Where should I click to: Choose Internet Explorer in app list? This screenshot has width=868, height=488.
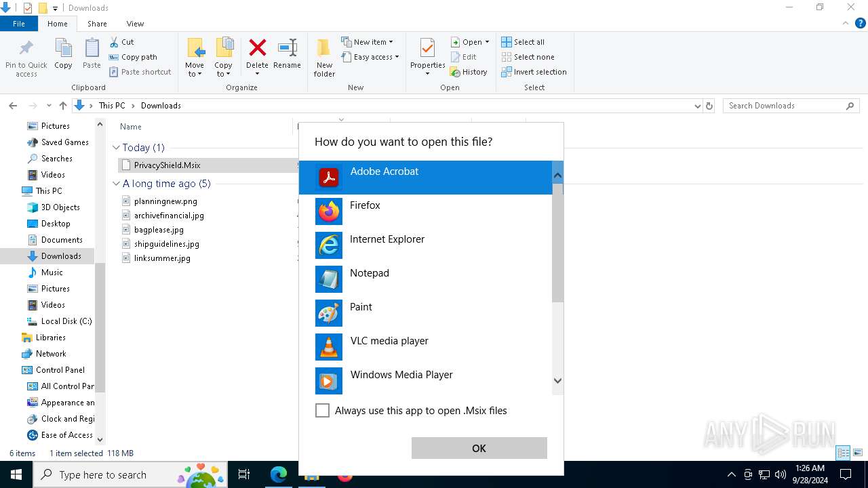click(425, 245)
